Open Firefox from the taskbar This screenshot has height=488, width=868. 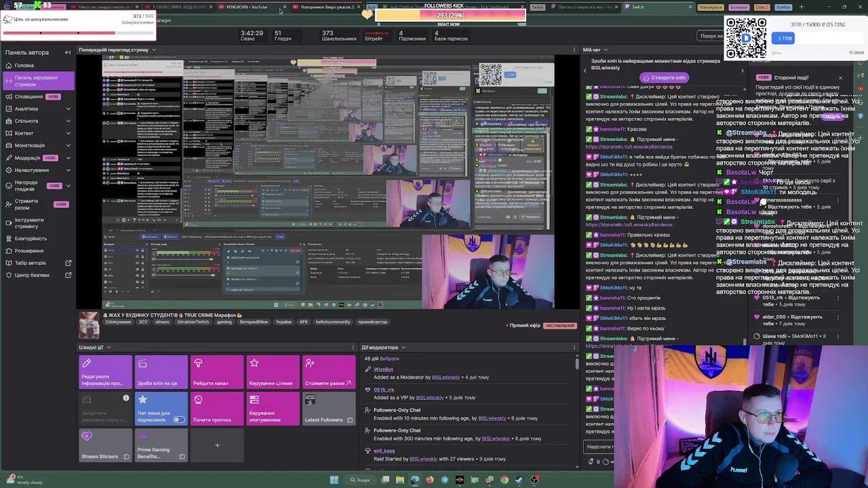tap(430, 480)
